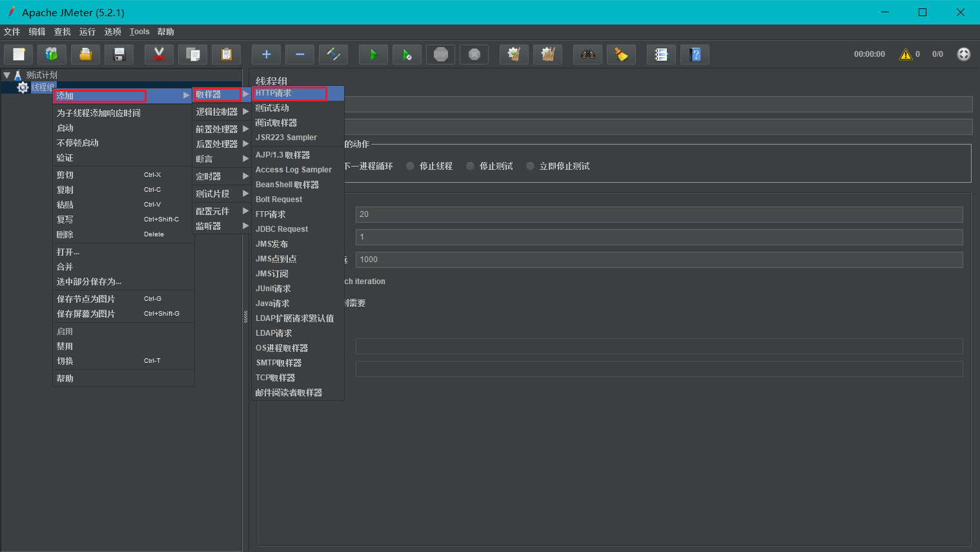Click the Clear All double broom icon
This screenshot has height=552, width=980.
(547, 54)
